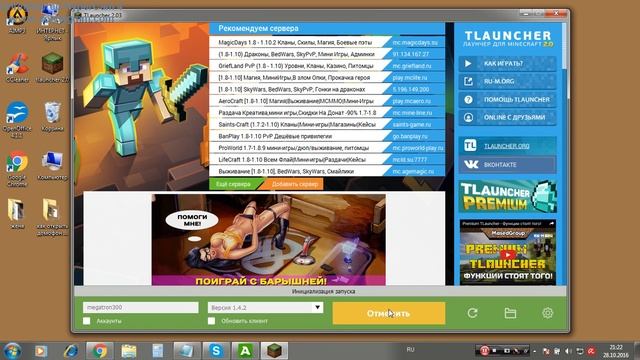Select the AeroCraft [1.8-1.10] server row
640x360 pixels.
[x=327, y=101]
